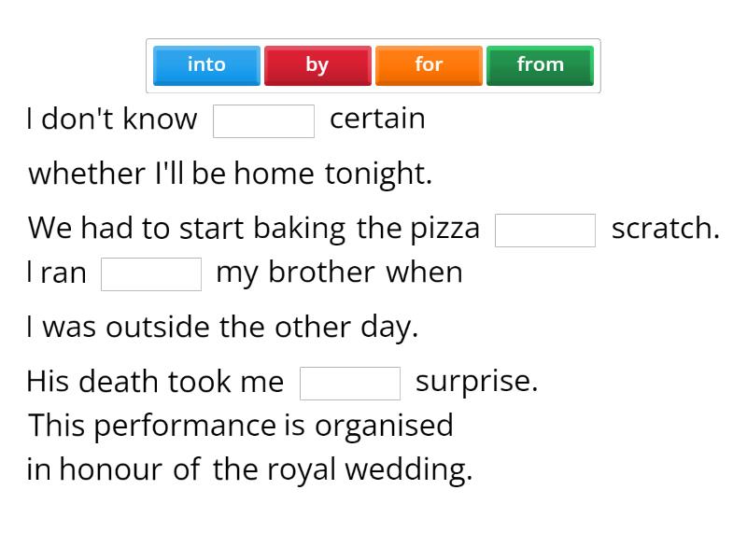Viewport: 747px width, 560px height.
Task: Select the green 'from' word tile
Action: tap(540, 65)
